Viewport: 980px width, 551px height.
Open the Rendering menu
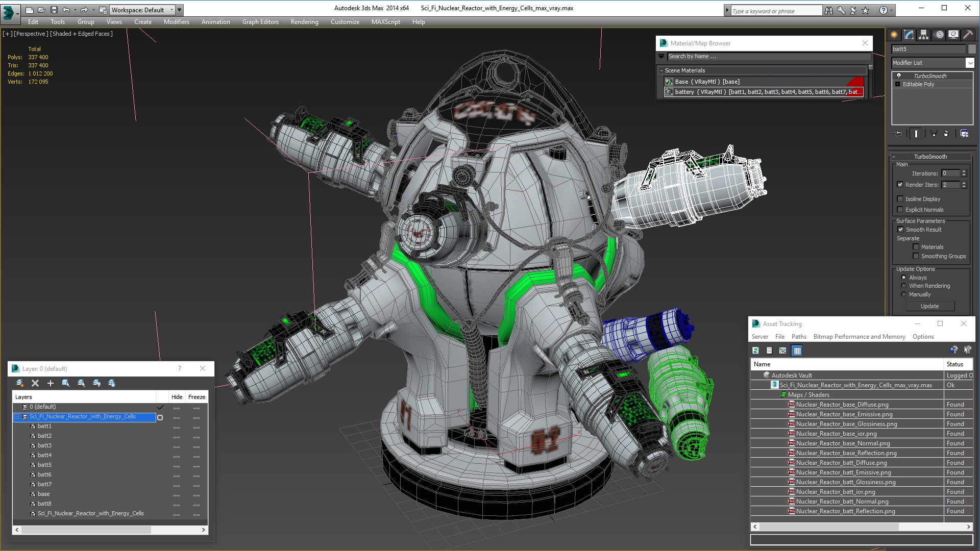(x=304, y=22)
